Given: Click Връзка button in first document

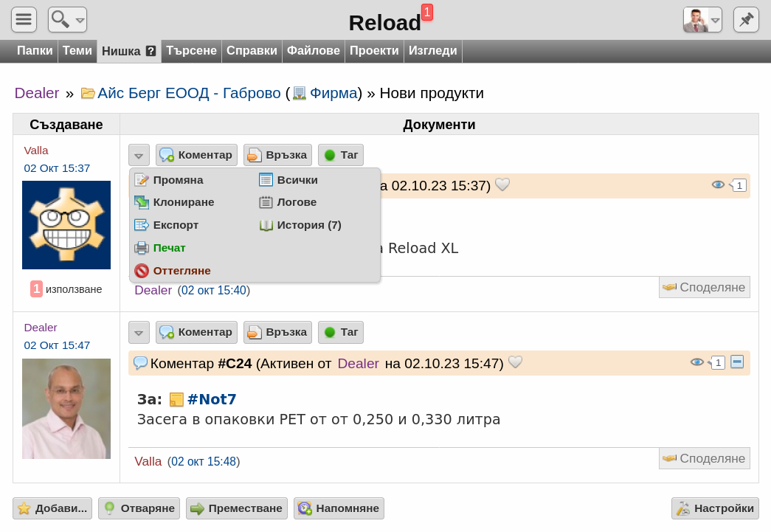Looking at the screenshot, I should [278, 155].
